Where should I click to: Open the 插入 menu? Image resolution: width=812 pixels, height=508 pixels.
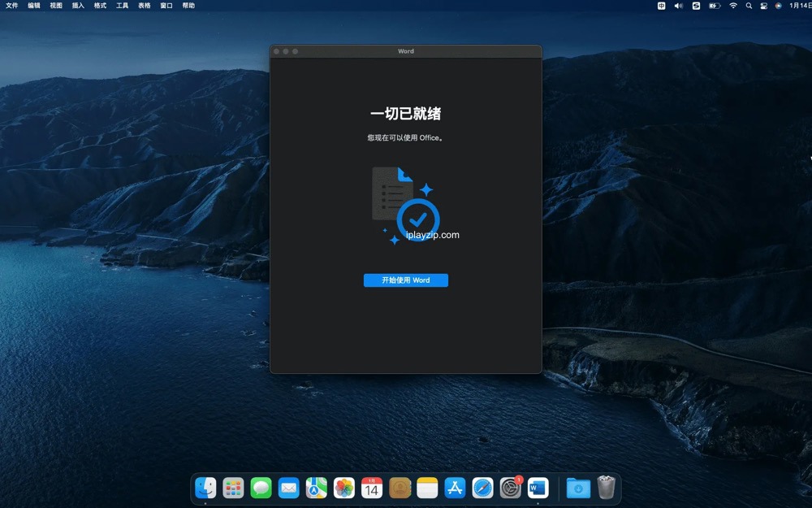(x=78, y=6)
